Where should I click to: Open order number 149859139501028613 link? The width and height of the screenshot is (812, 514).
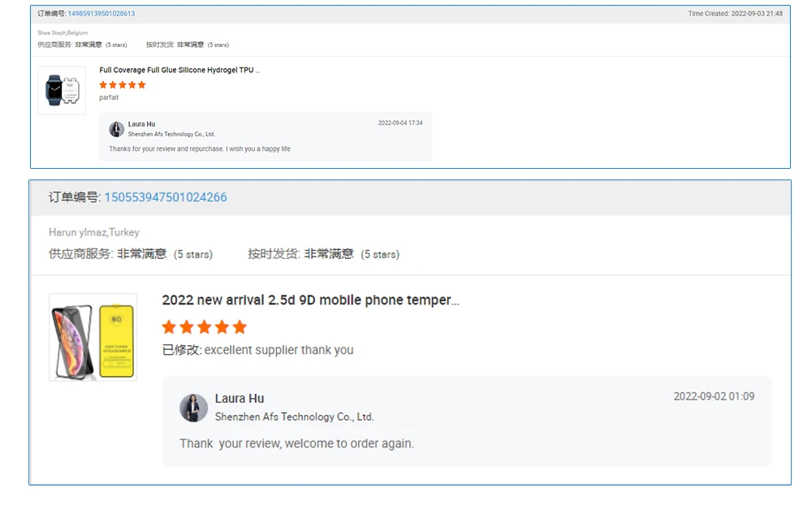[x=101, y=14]
